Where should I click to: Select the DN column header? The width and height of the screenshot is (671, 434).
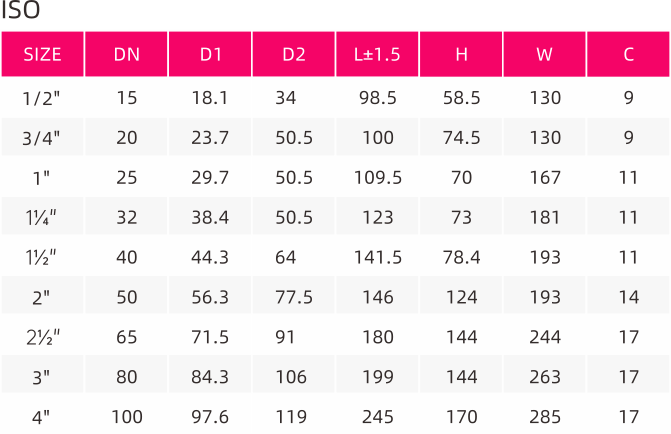point(126,54)
